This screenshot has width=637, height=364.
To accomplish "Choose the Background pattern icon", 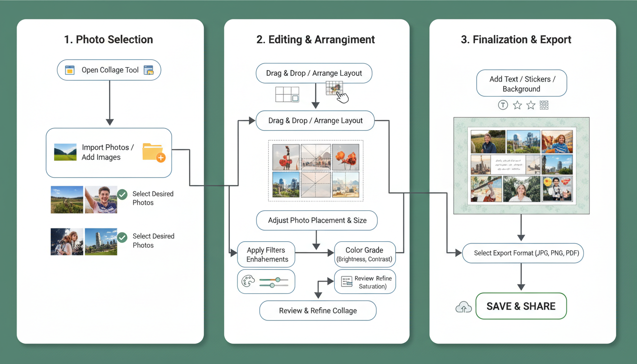I will pyautogui.click(x=544, y=105).
